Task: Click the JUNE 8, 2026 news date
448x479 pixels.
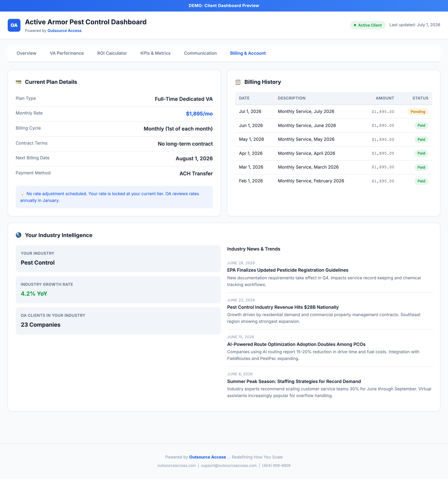Action: pos(240,374)
